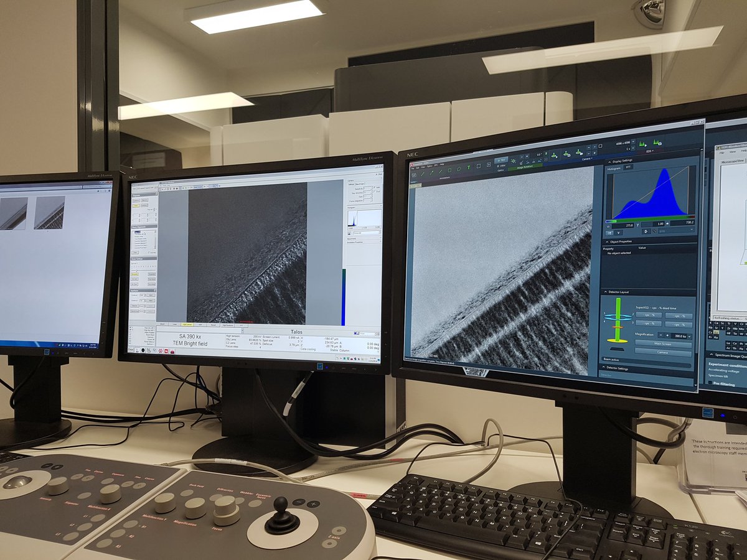The image size is (747, 560).
Task: Open the File menu in the rightmost window
Action: coord(722,153)
